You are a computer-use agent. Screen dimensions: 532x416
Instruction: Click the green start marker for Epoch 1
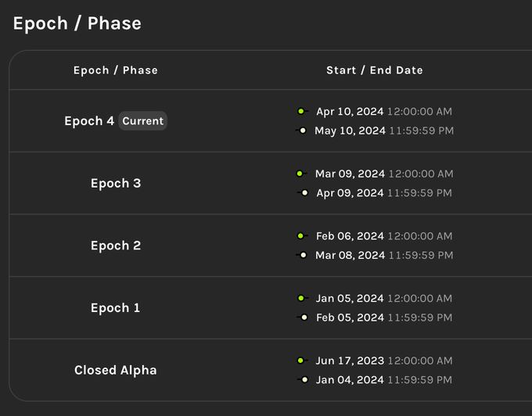pos(300,298)
